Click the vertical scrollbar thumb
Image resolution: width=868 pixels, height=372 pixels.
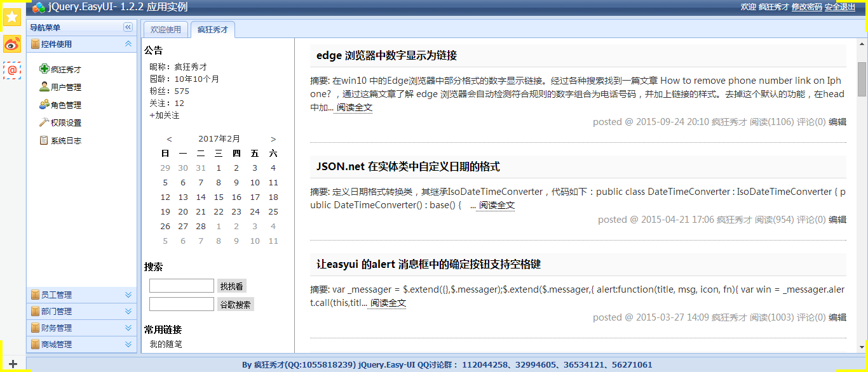tap(862, 79)
